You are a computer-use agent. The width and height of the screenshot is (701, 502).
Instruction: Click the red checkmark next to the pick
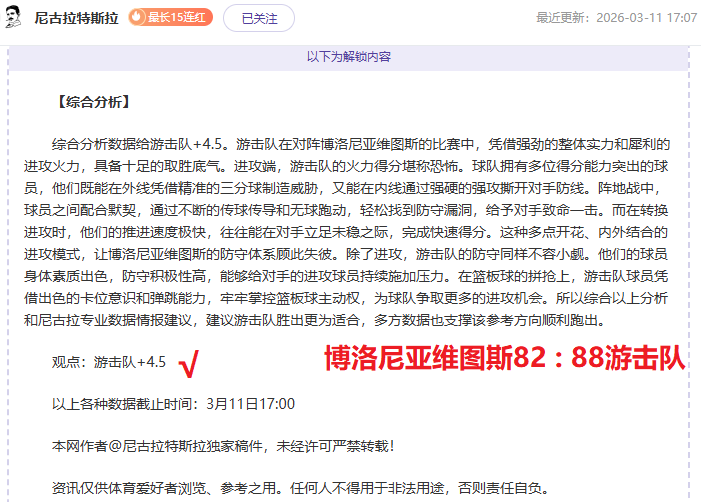187,364
